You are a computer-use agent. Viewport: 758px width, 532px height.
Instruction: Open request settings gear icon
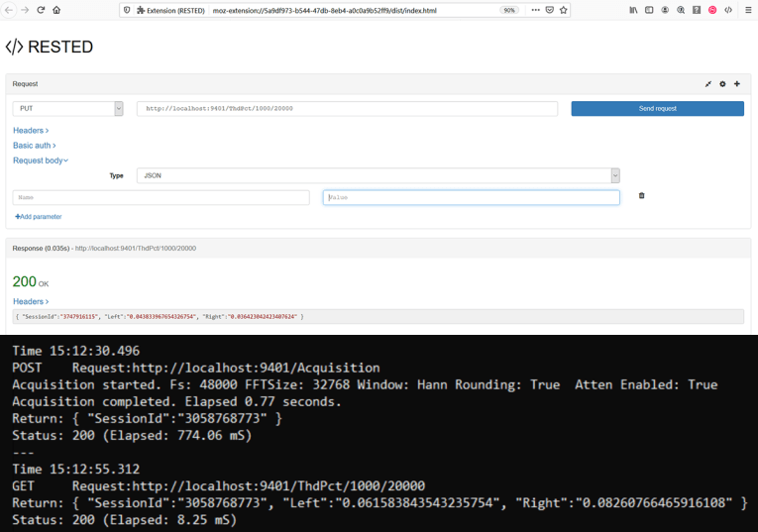[x=722, y=84]
